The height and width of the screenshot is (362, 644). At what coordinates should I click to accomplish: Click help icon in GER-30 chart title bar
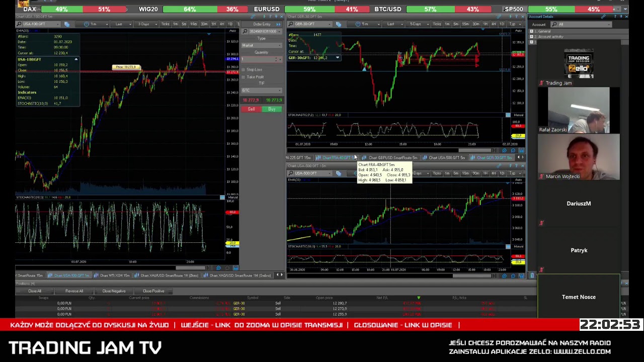[x=516, y=17]
